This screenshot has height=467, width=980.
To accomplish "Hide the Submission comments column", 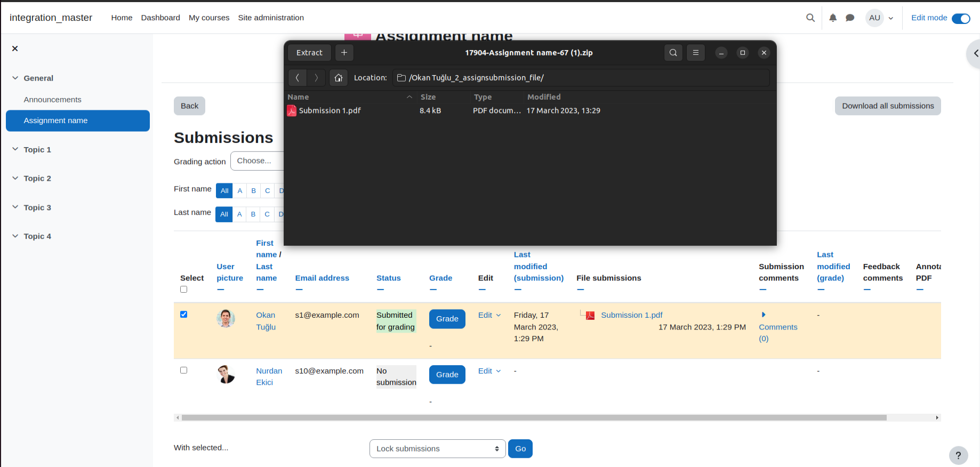I will [x=762, y=289].
